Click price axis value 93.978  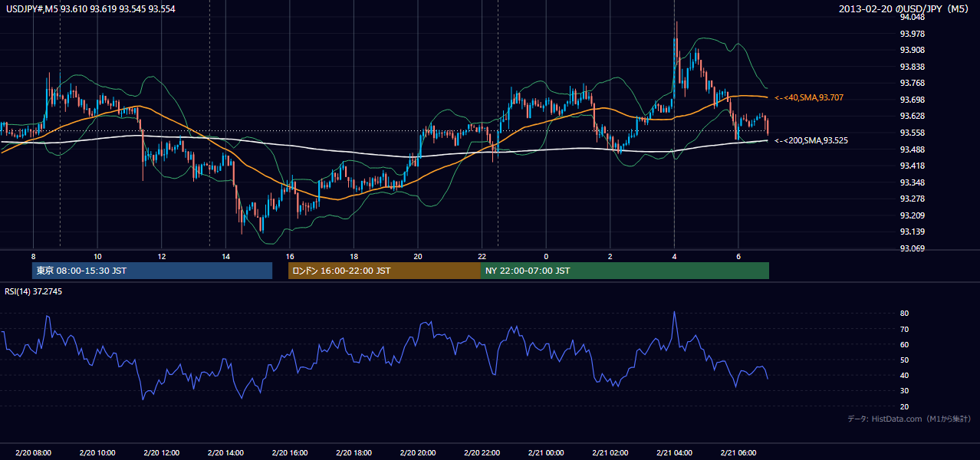[913, 34]
